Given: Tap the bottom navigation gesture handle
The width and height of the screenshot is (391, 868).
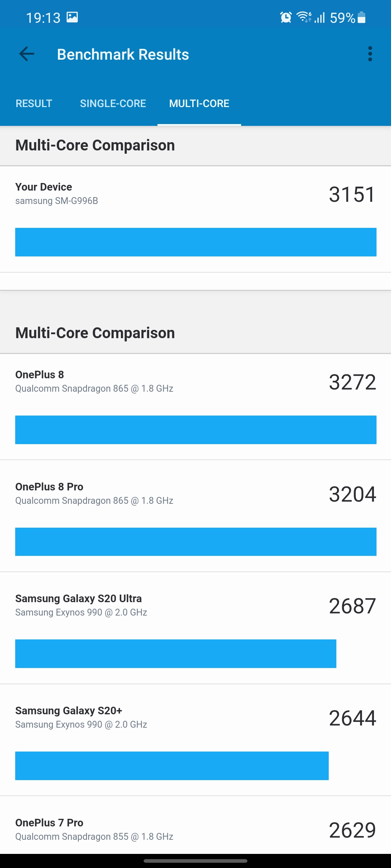Looking at the screenshot, I should pos(195,861).
